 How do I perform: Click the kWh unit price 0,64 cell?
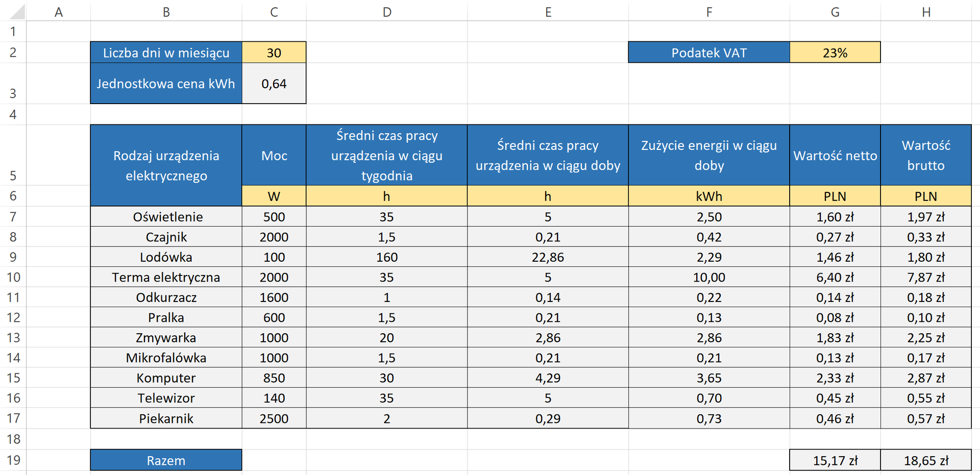(x=274, y=84)
